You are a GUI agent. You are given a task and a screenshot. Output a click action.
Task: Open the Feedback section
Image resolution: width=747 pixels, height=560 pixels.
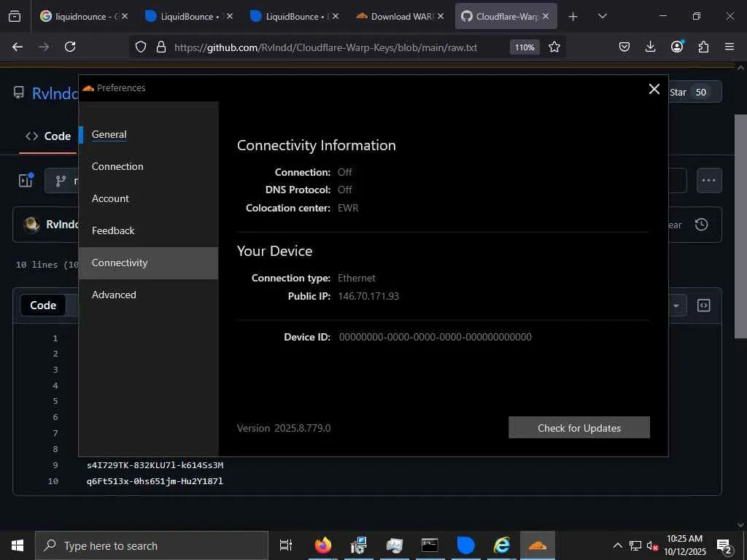[x=113, y=230]
